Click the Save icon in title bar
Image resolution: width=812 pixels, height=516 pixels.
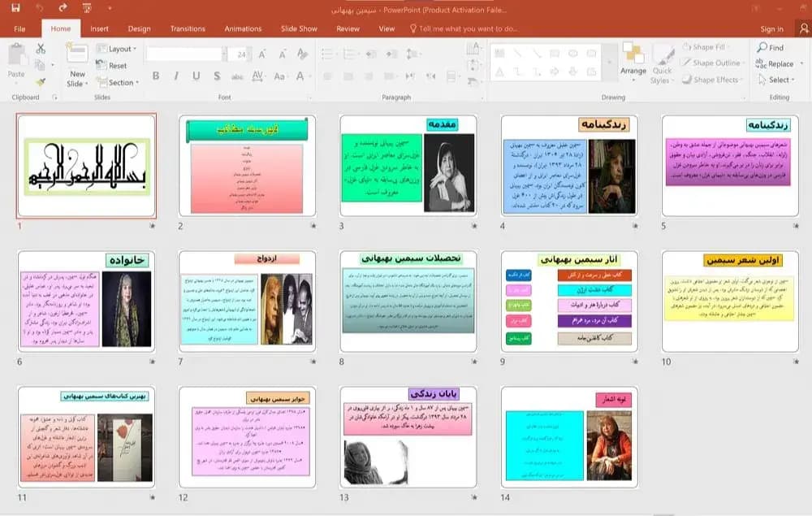(x=15, y=8)
